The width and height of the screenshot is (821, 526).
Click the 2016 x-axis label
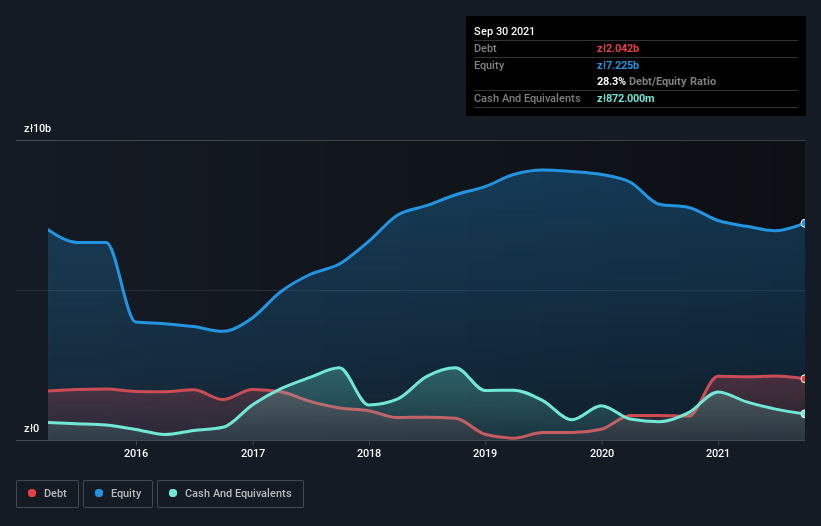click(136, 453)
